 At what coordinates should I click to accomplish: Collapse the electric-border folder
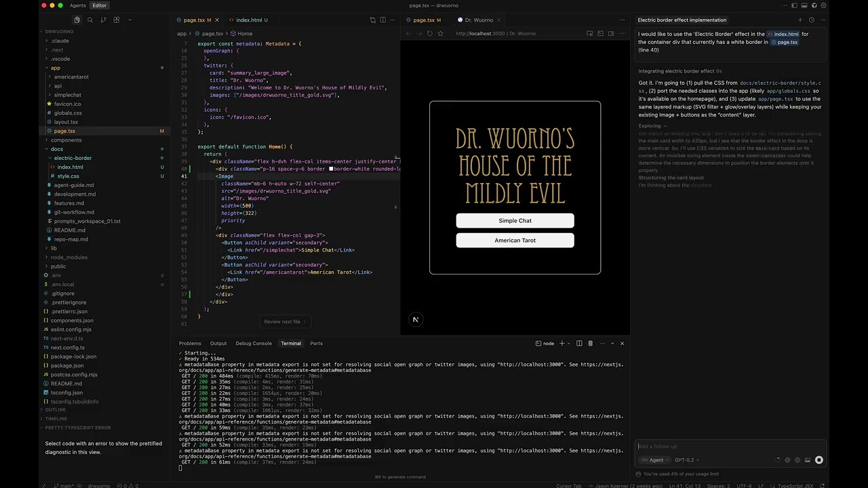[x=73, y=158]
